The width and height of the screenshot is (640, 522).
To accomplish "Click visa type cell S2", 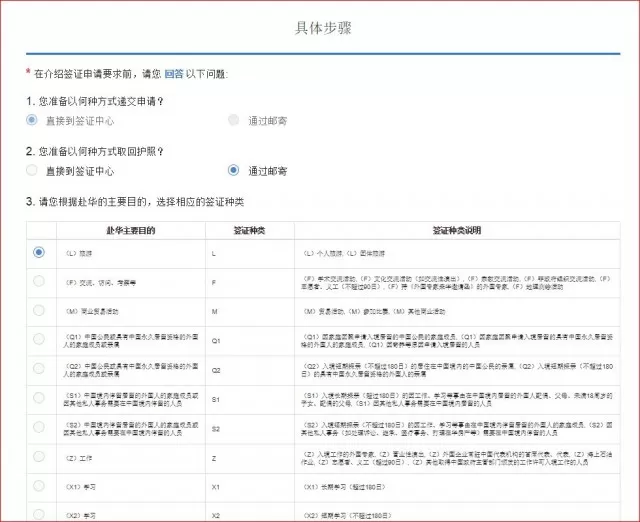I will (250, 429).
